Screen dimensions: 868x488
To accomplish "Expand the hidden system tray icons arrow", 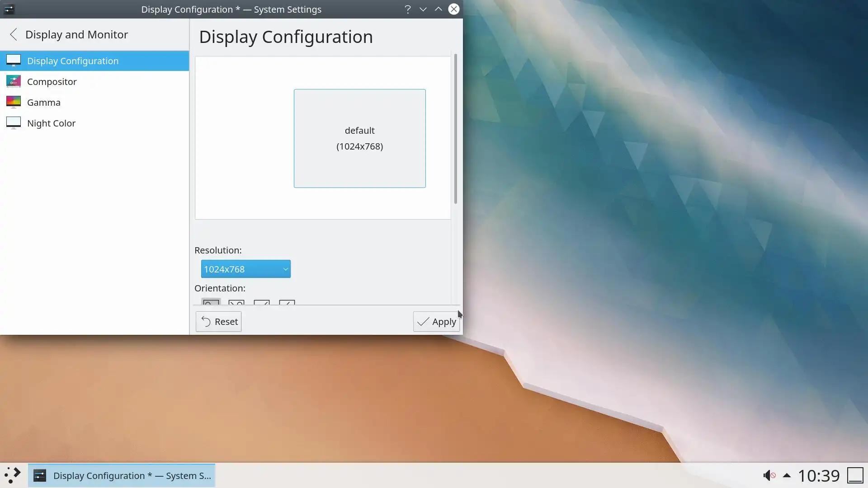I will tap(787, 475).
